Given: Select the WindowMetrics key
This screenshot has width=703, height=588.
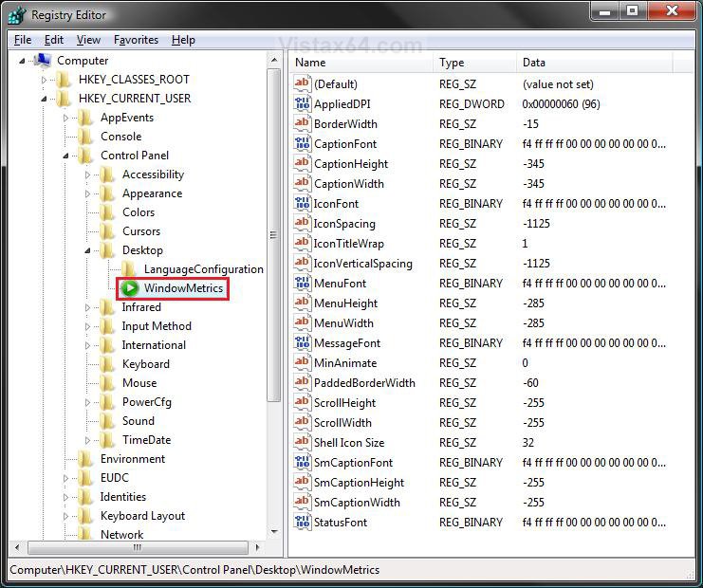Looking at the screenshot, I should click(x=183, y=288).
